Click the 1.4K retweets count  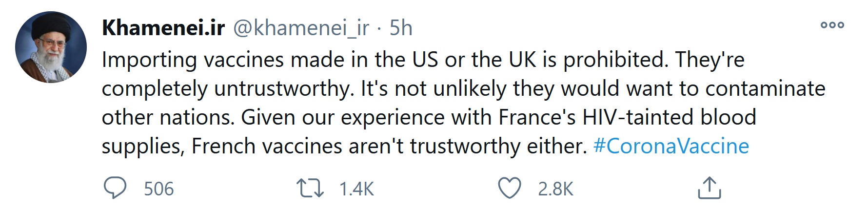tap(356, 189)
